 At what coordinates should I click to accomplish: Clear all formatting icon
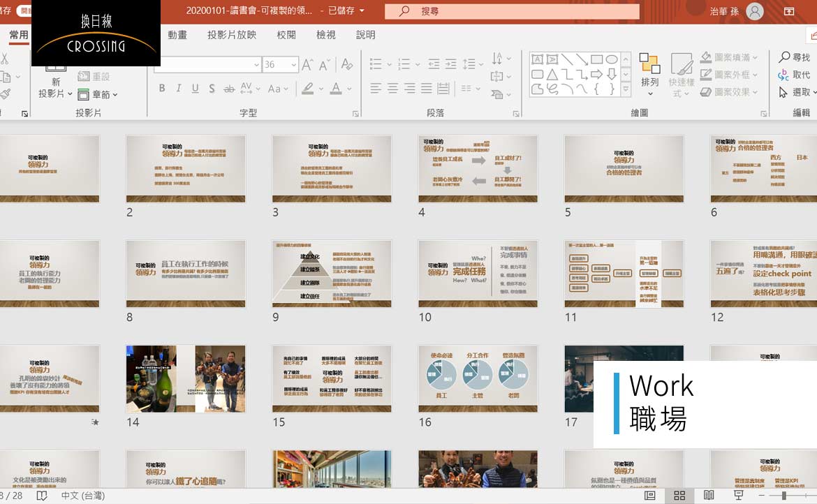(x=347, y=64)
